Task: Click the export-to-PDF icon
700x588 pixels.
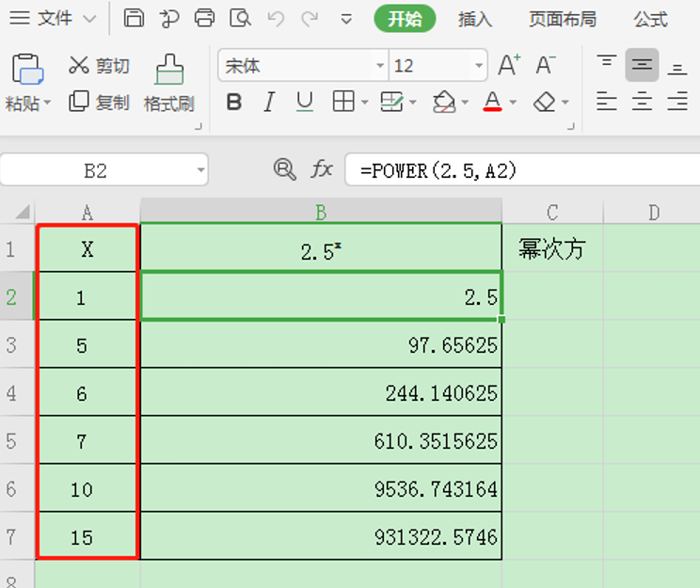Action: tap(169, 19)
